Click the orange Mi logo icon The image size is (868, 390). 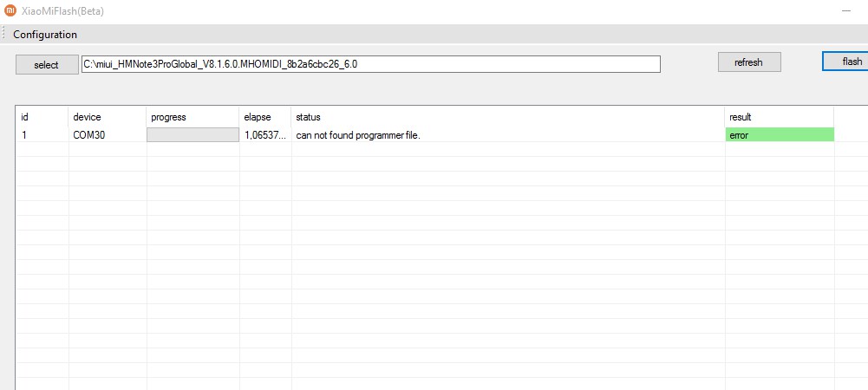[x=9, y=11]
